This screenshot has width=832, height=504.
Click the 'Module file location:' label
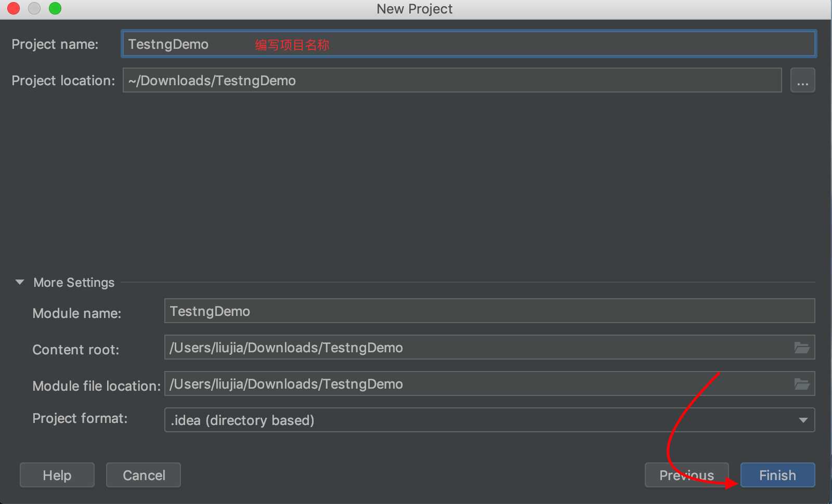click(96, 386)
